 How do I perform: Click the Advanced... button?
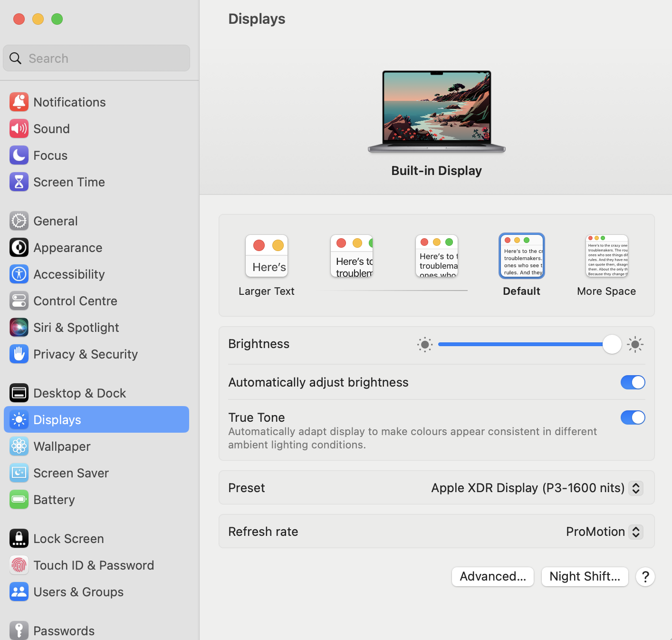coord(493,577)
